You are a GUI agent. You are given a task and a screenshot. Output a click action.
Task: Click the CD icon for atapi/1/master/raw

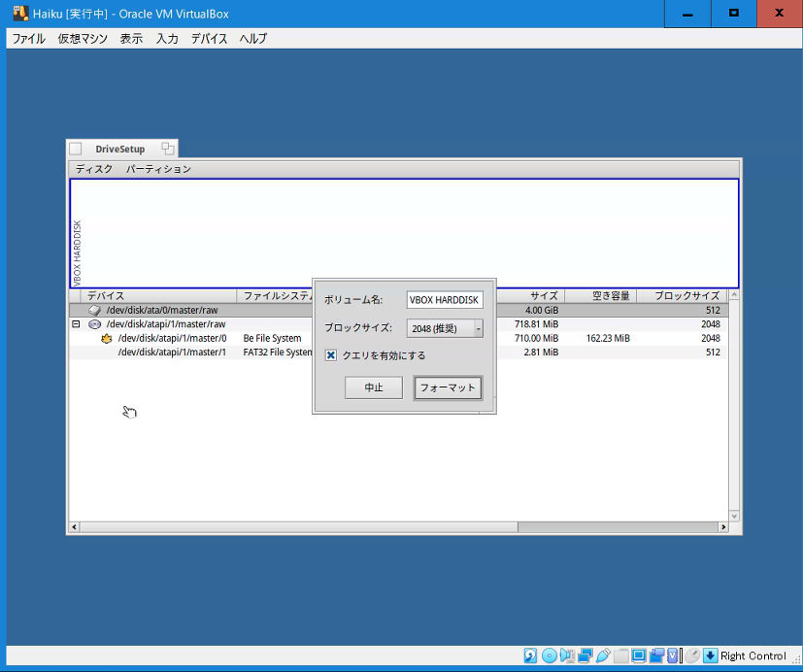[94, 324]
